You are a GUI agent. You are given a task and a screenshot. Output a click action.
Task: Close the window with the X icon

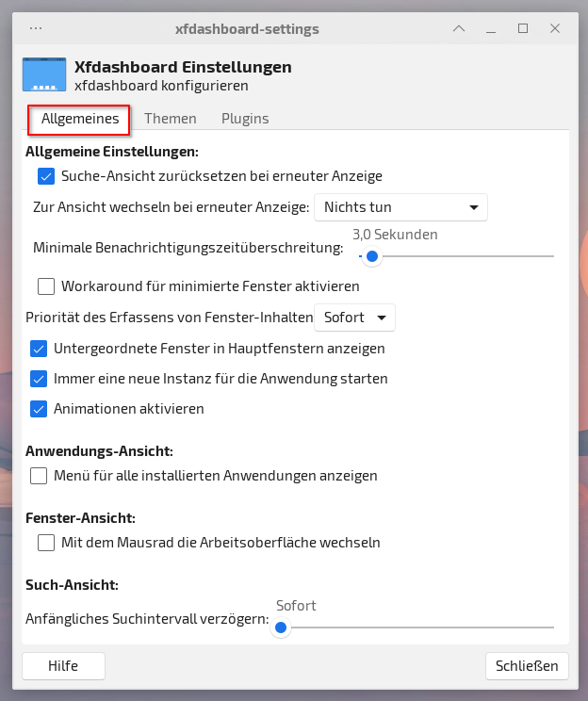tap(555, 28)
